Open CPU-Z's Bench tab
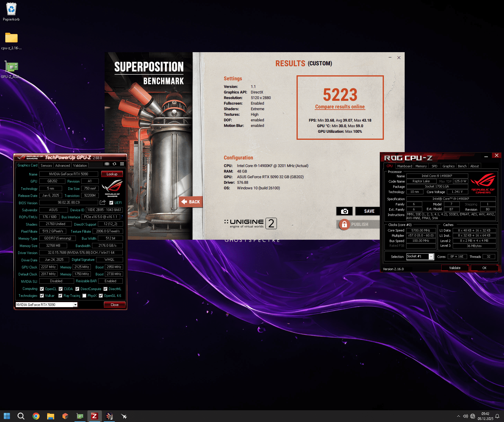This screenshot has width=504, height=422. pos(462,166)
